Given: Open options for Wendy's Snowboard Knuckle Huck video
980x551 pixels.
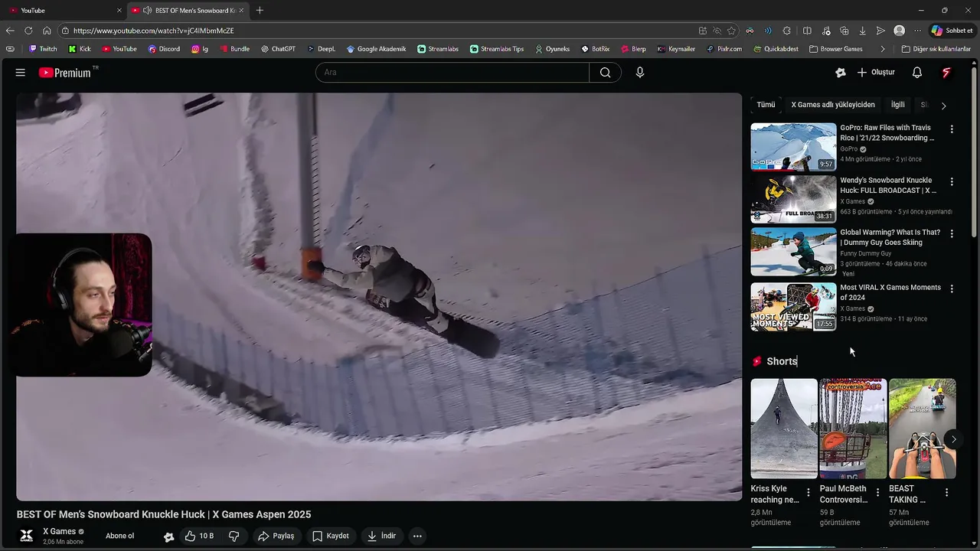Looking at the screenshot, I should (952, 181).
